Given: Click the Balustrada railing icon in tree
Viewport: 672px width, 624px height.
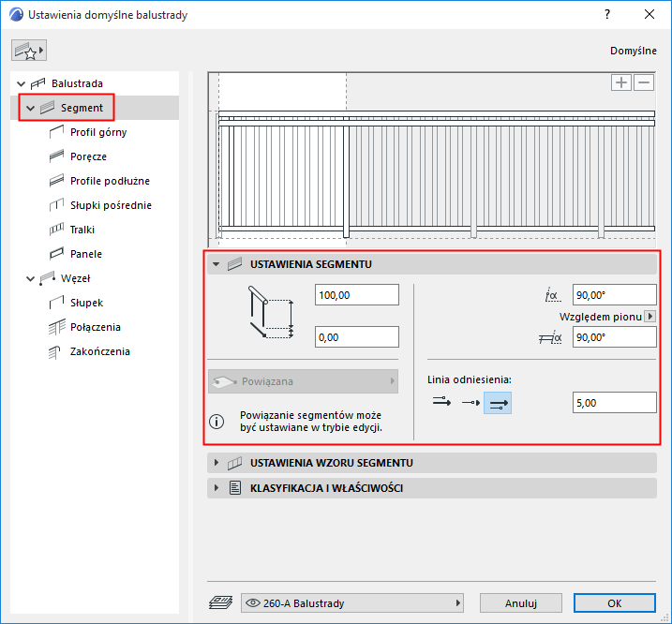Looking at the screenshot, I should pos(38,83).
